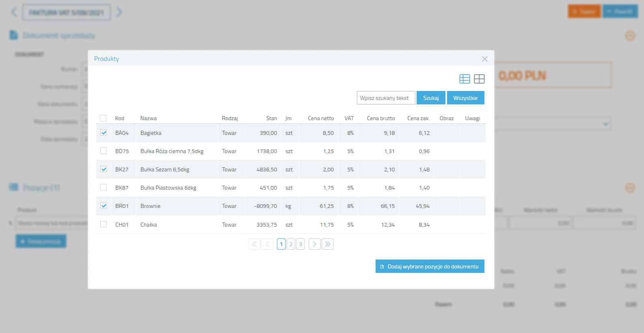Image resolution: width=644 pixels, height=333 pixels.
Task: Uncheck the Bagietka row checkbox
Action: click(104, 132)
